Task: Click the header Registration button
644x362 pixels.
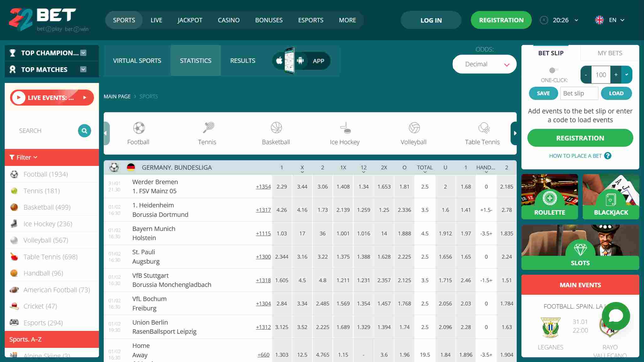Action: pos(501,20)
